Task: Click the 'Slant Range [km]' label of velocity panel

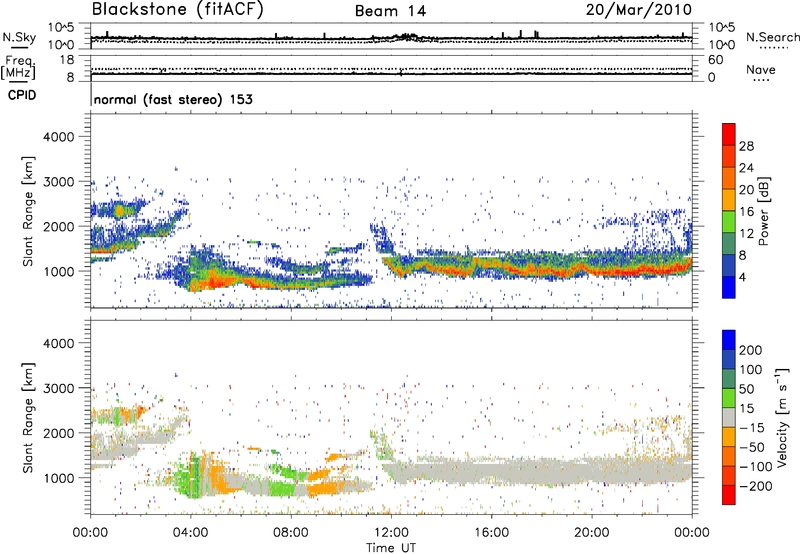Action: (x=28, y=418)
